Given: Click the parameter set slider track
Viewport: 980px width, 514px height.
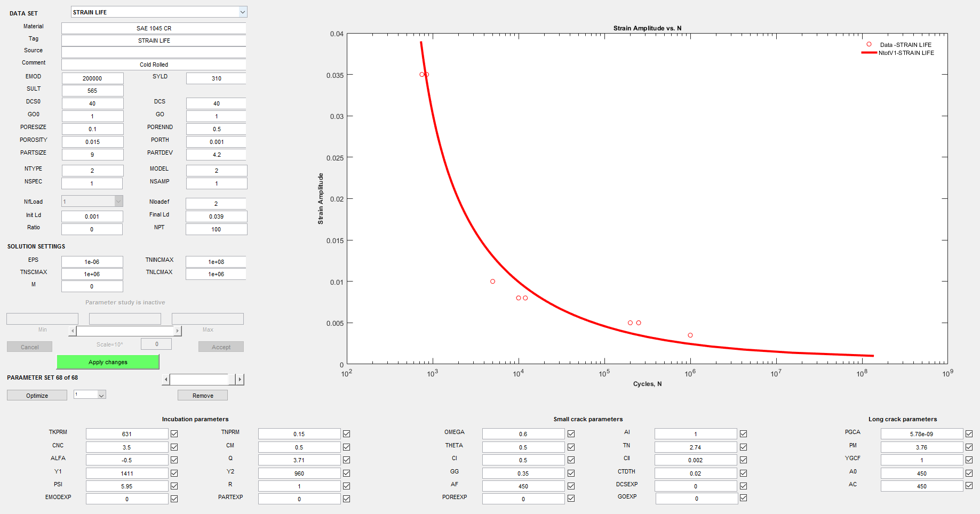Looking at the screenshot, I should (x=198, y=380).
